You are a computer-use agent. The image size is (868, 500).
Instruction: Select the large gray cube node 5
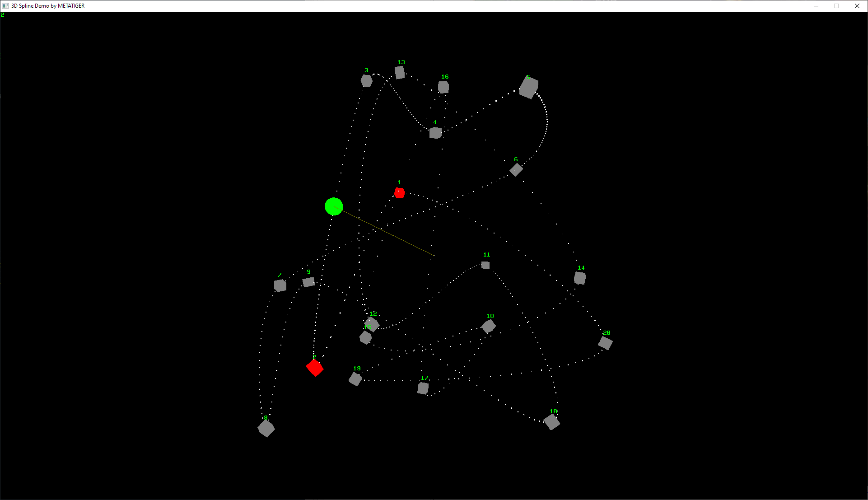(x=528, y=87)
